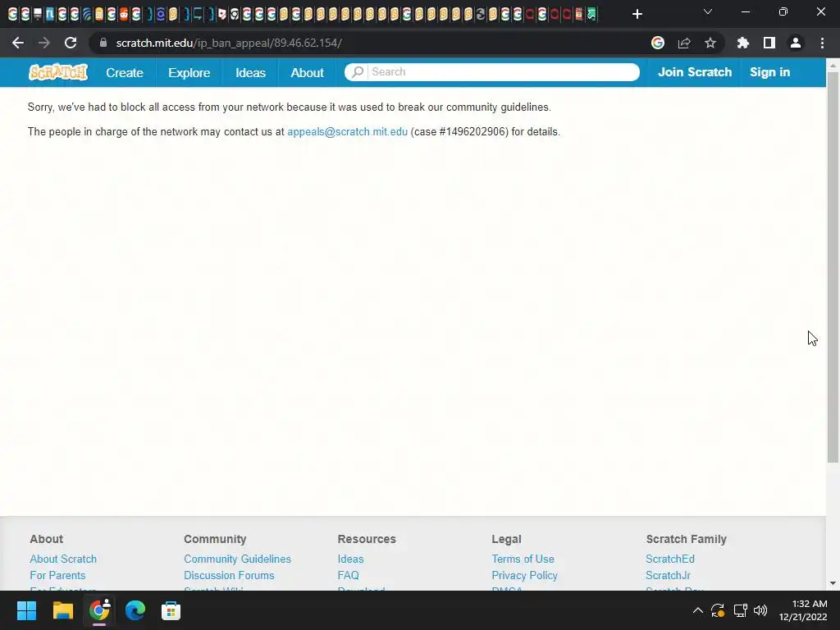Click the vertical scrollbar thumb
The width and height of the screenshot is (840, 630).
pos(833,267)
